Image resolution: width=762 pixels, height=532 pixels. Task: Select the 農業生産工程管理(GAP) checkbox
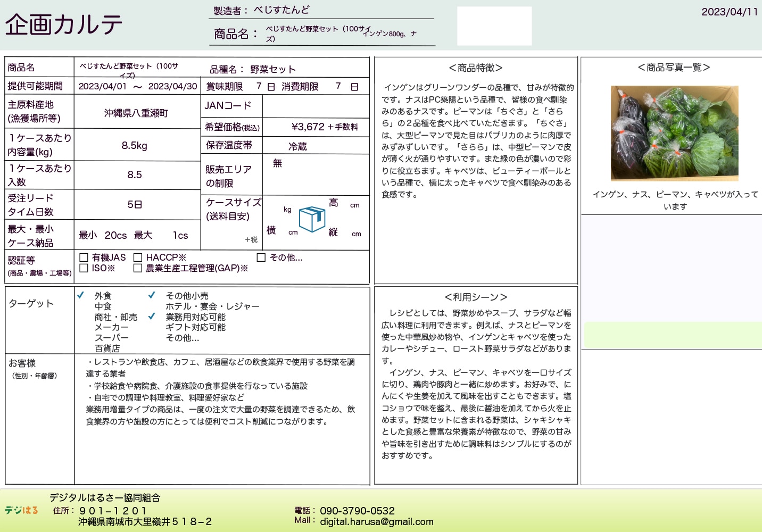coord(138,268)
